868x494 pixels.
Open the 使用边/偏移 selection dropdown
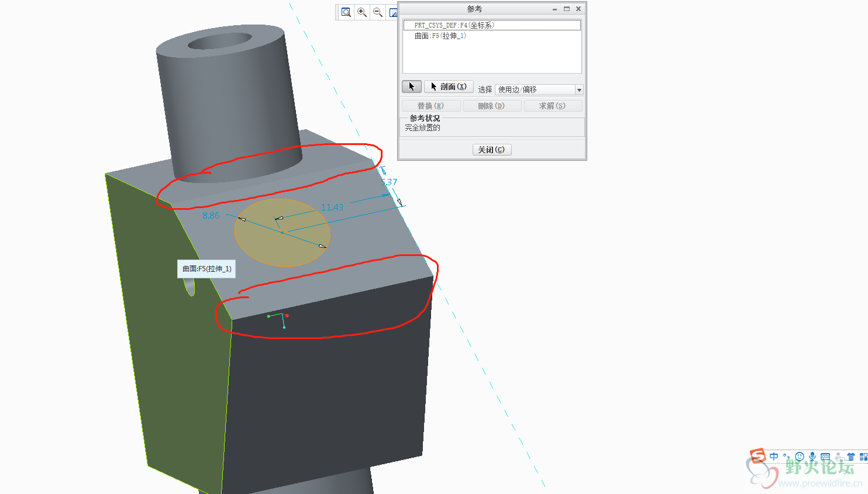pyautogui.click(x=539, y=89)
